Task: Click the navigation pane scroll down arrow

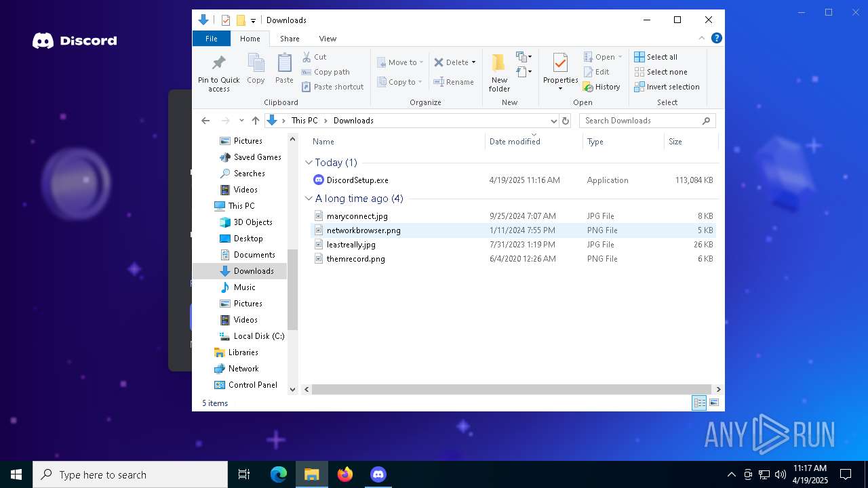Action: coord(293,390)
